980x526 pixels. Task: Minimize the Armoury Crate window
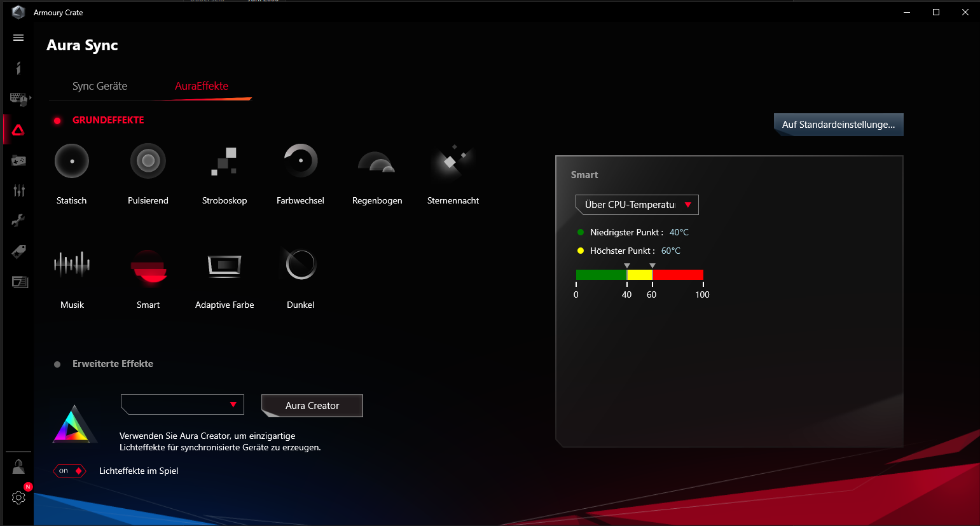[907, 12]
